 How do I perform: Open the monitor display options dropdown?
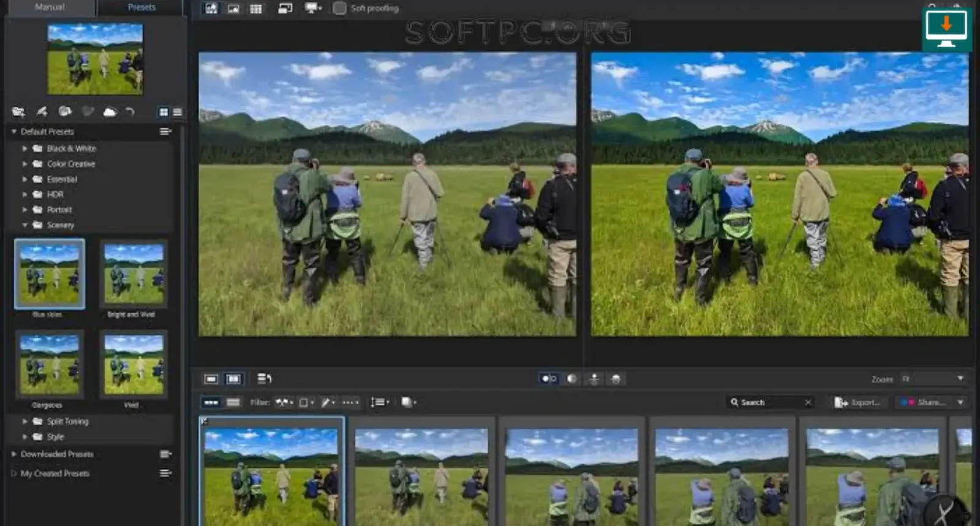(x=313, y=9)
